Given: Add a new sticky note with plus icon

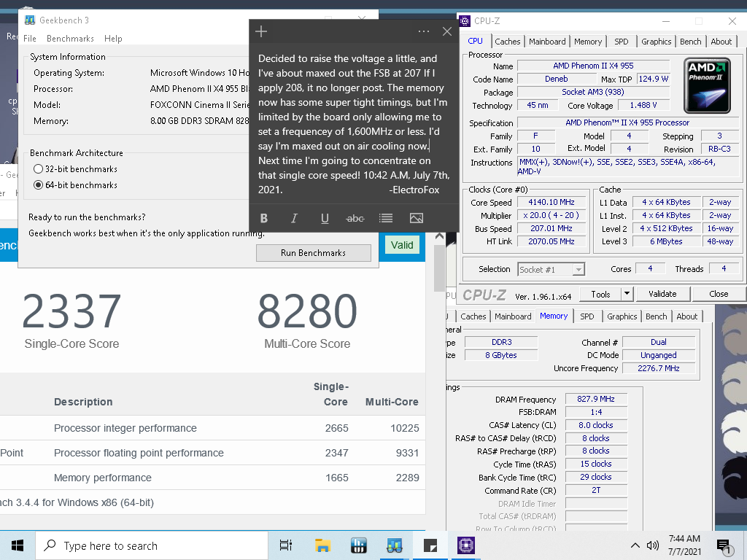Looking at the screenshot, I should [261, 32].
